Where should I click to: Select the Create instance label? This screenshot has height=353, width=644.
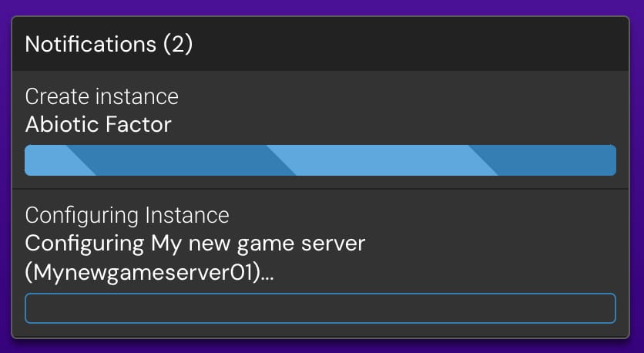click(x=102, y=96)
